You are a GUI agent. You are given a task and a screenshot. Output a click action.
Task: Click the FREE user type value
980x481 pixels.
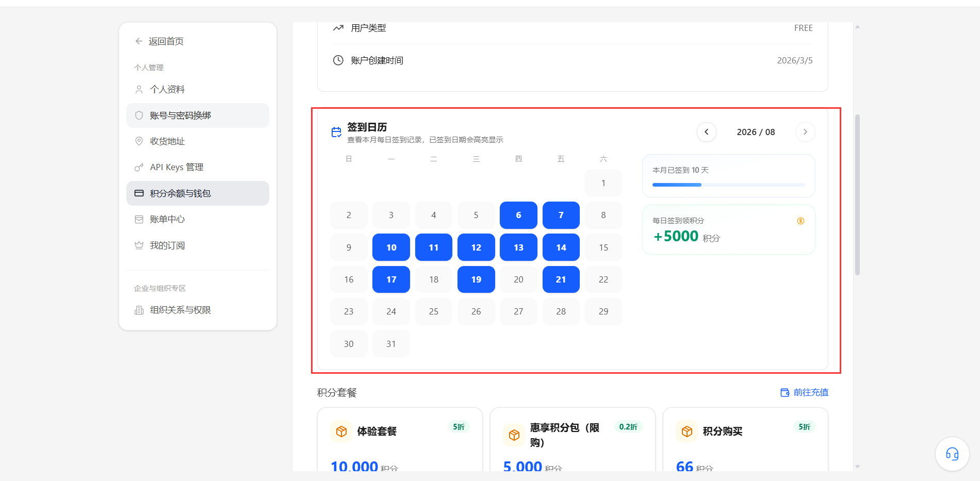point(803,28)
